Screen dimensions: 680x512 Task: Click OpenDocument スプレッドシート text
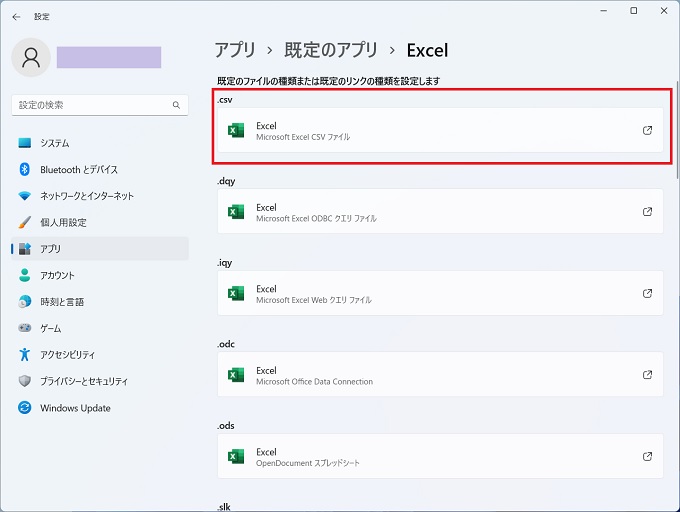tap(307, 463)
